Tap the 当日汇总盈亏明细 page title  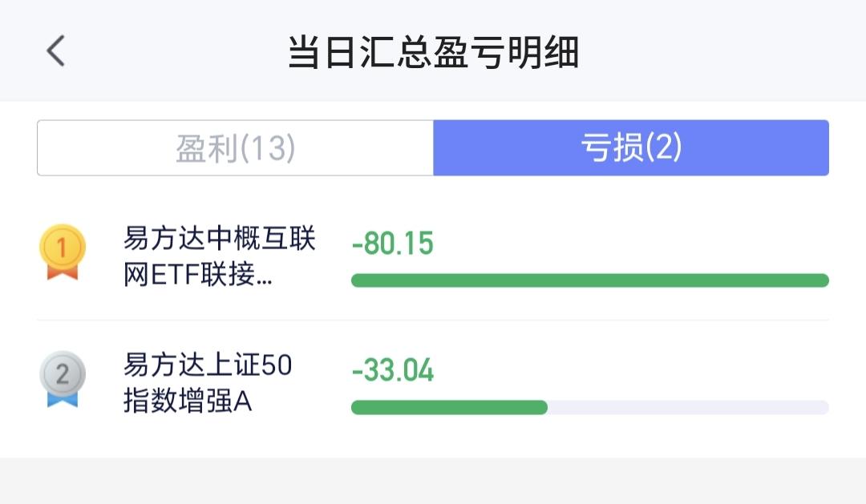point(433,53)
